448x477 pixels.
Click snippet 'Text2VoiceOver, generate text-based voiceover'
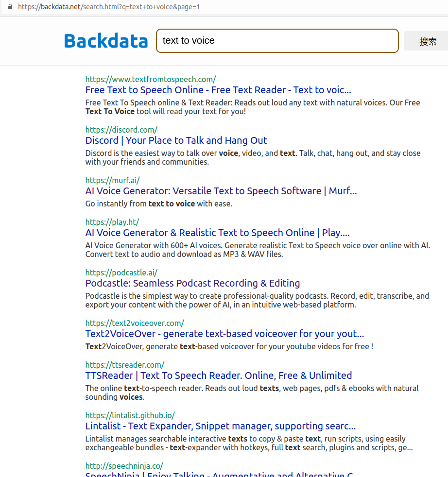pyautogui.click(x=229, y=346)
